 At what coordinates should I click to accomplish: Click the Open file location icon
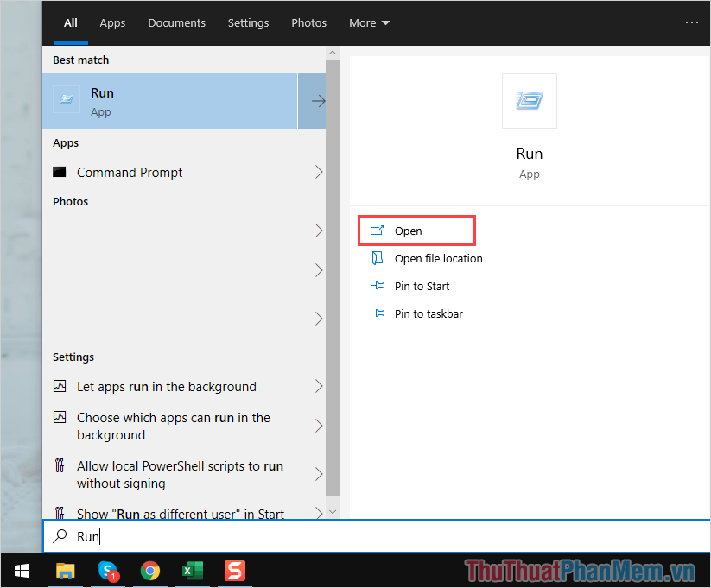[x=378, y=258]
